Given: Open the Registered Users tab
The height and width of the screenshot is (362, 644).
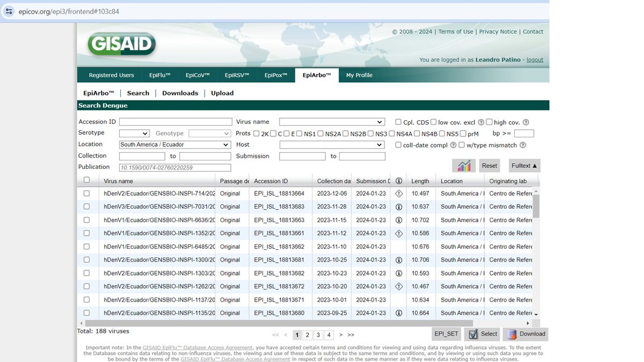Looking at the screenshot, I should (x=112, y=75).
